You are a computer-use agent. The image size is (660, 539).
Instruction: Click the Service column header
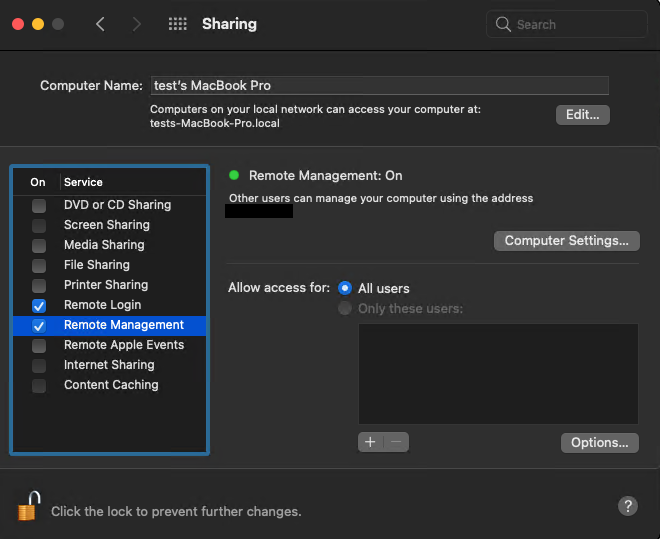(x=83, y=182)
